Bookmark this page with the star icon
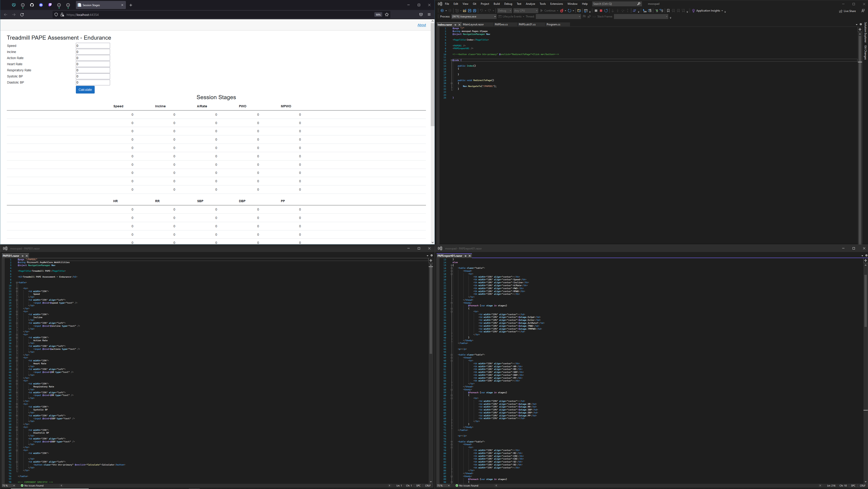The width and height of the screenshot is (868, 489). click(387, 14)
